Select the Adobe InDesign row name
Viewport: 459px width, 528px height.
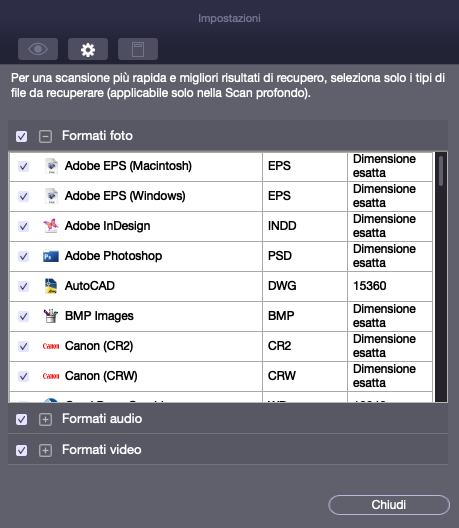pos(107,226)
